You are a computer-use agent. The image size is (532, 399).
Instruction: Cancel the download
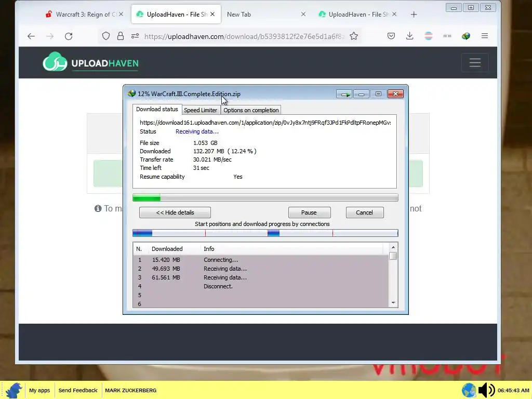364,212
